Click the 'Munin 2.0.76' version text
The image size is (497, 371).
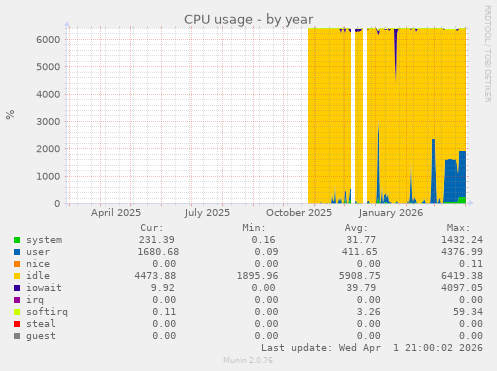tap(248, 360)
